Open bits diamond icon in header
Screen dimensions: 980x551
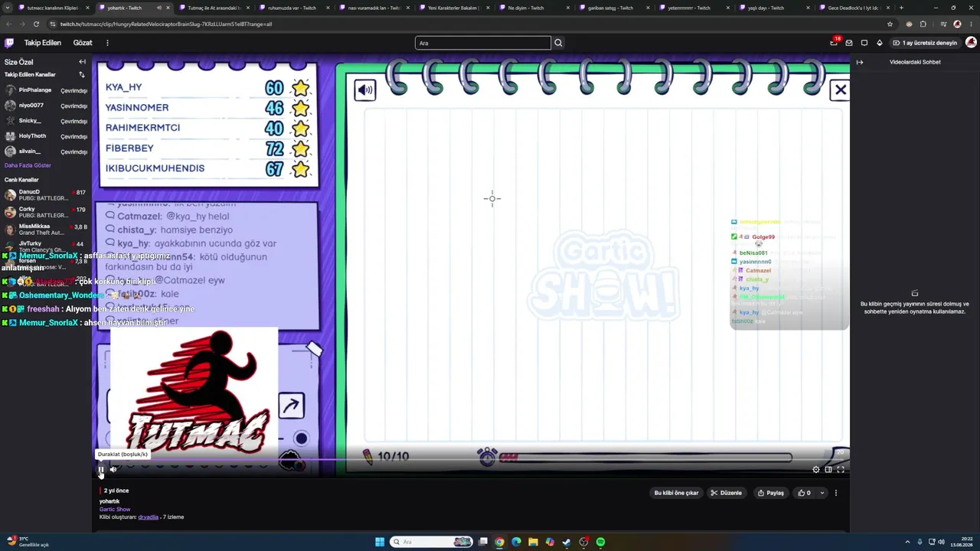[x=880, y=43]
